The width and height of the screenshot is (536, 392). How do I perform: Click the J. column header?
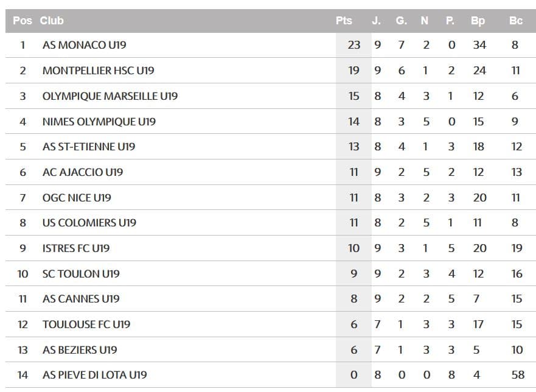[376, 21]
